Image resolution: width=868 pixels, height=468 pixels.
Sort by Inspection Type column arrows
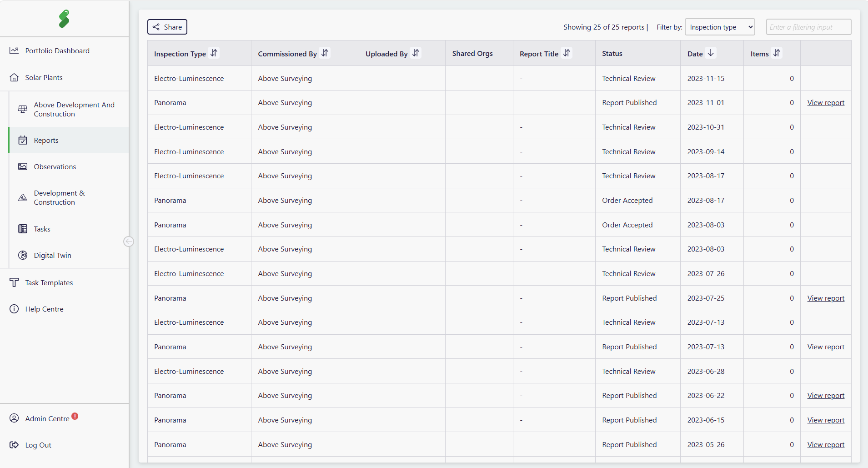[214, 53]
